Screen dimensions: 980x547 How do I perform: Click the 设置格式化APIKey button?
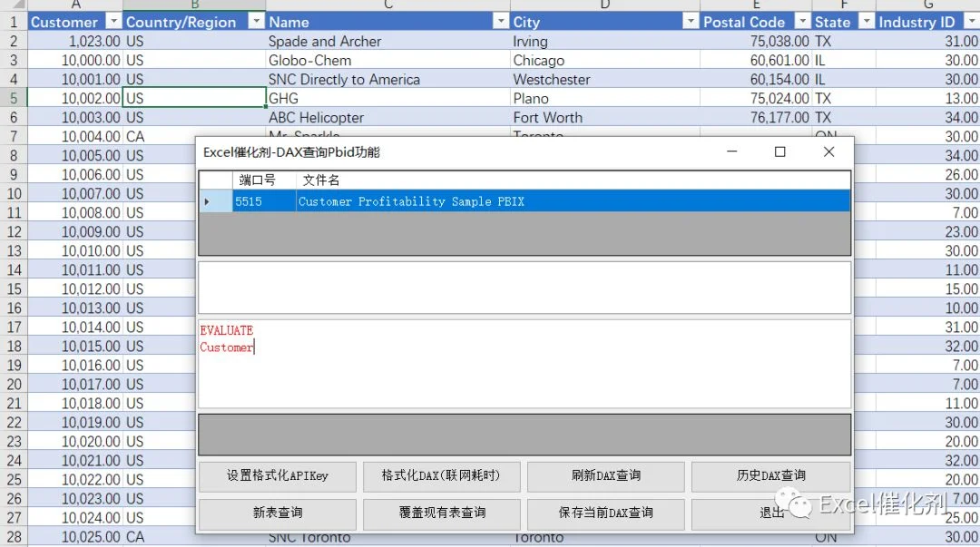278,476
